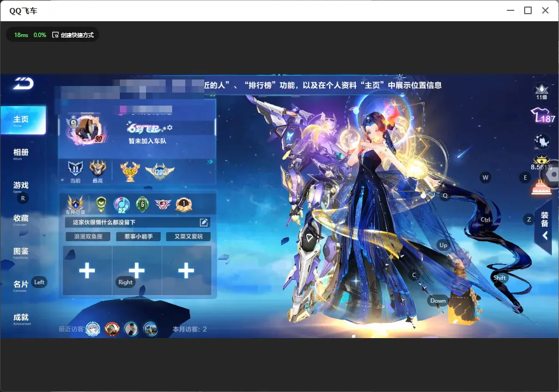Click the current rank shield badge 当前
This screenshot has width=559, height=392.
pos(75,171)
